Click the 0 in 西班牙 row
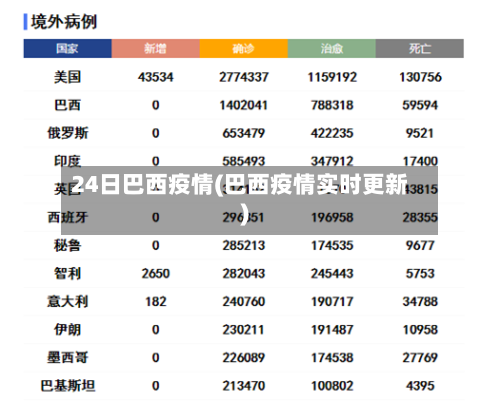The image size is (500, 402). tap(156, 218)
